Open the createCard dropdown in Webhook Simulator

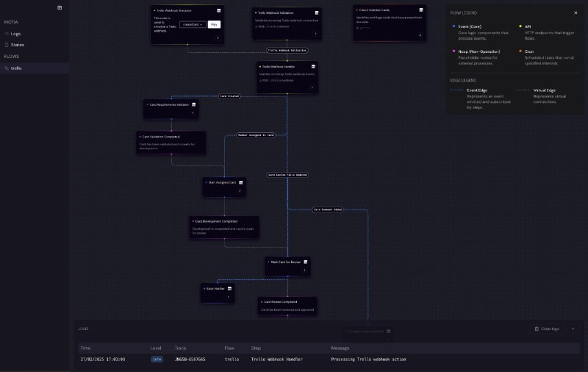(x=190, y=24)
